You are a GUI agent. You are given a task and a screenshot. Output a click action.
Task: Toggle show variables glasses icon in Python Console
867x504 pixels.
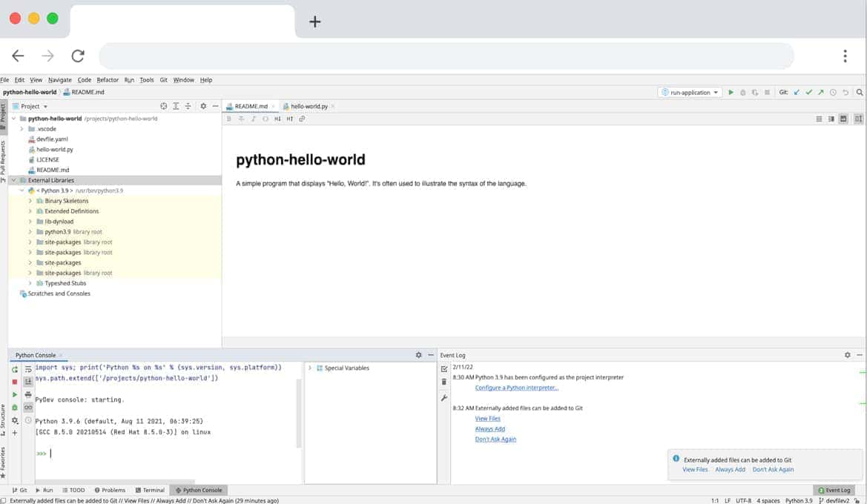point(28,408)
